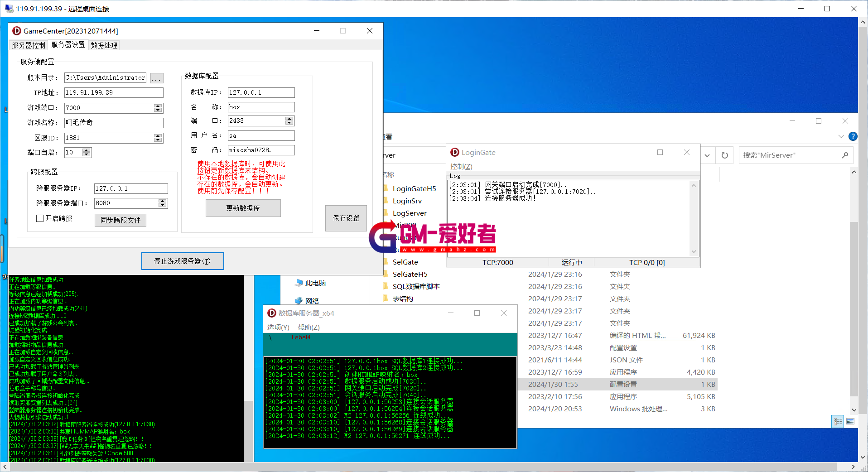
Task: Open 选项(Y) menu in database server
Action: 278,327
